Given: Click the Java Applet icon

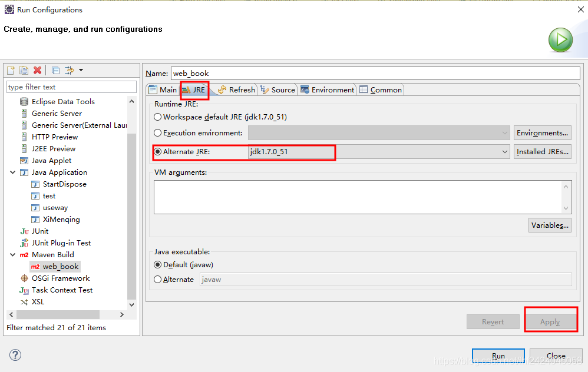Looking at the screenshot, I should [x=24, y=161].
